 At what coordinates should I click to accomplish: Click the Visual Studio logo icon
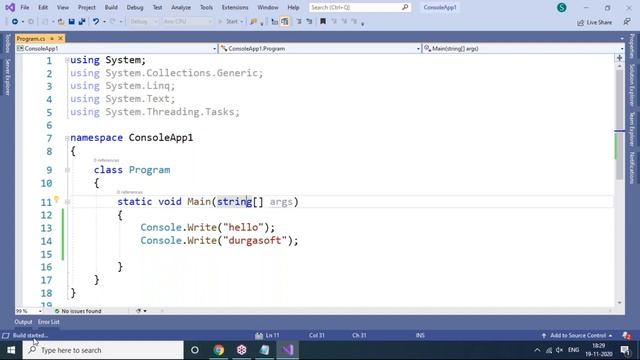pyautogui.click(x=10, y=7)
